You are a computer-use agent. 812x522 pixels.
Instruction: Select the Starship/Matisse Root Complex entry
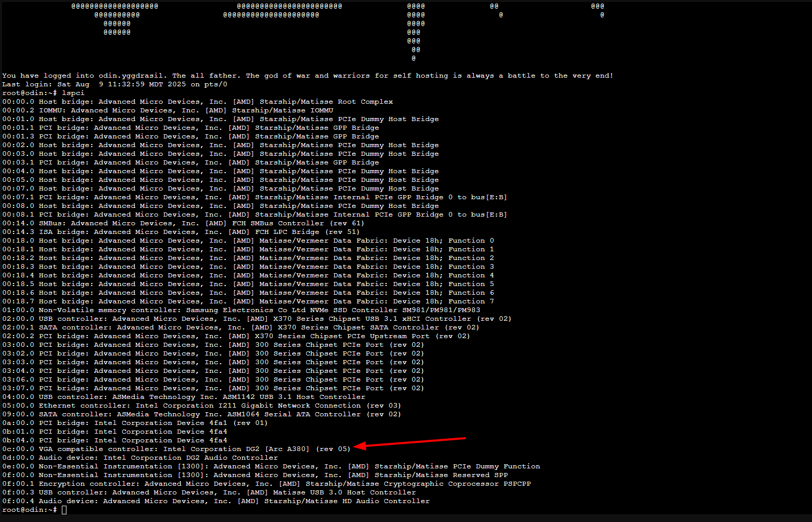pyautogui.click(x=197, y=102)
